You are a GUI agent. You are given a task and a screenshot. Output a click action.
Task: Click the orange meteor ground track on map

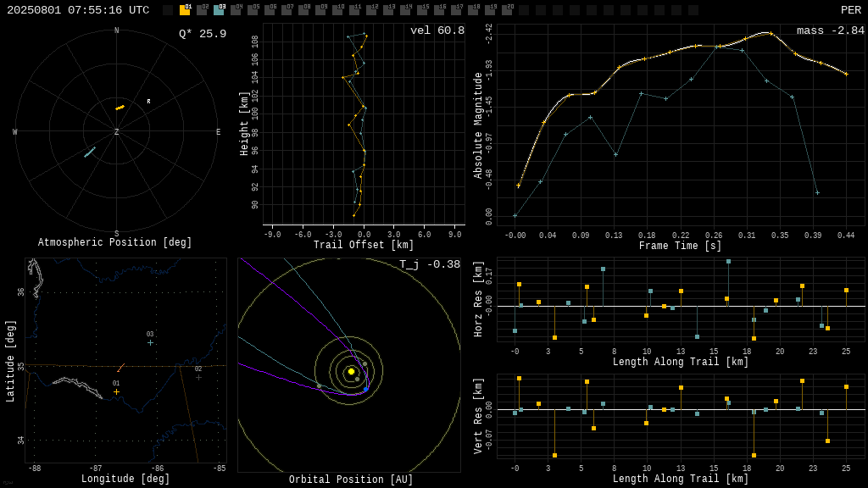(120, 368)
